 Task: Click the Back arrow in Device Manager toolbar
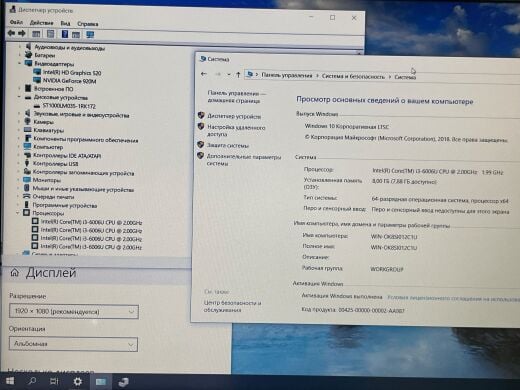pos(11,33)
